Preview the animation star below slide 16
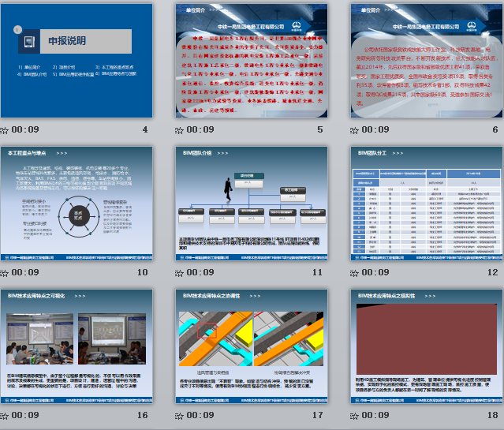The height and width of the screenshot is (430, 504). coord(5,415)
